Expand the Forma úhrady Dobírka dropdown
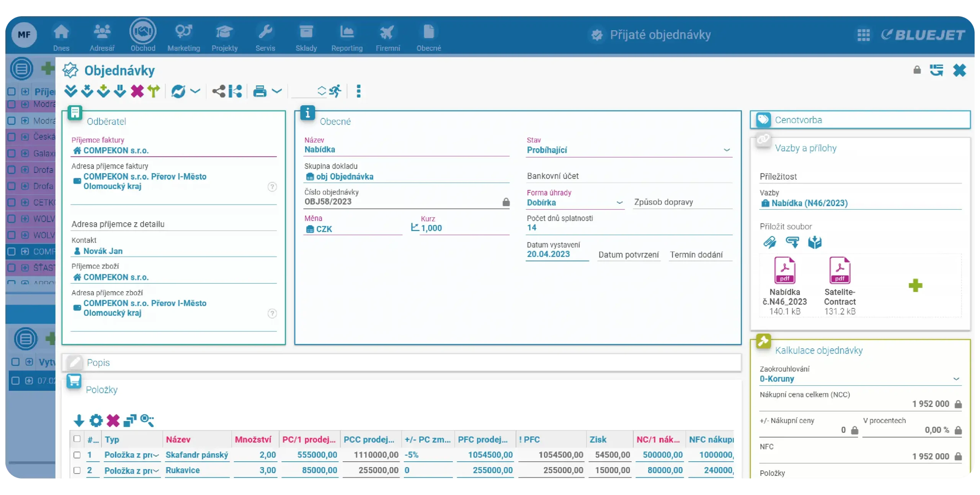 coord(619,203)
